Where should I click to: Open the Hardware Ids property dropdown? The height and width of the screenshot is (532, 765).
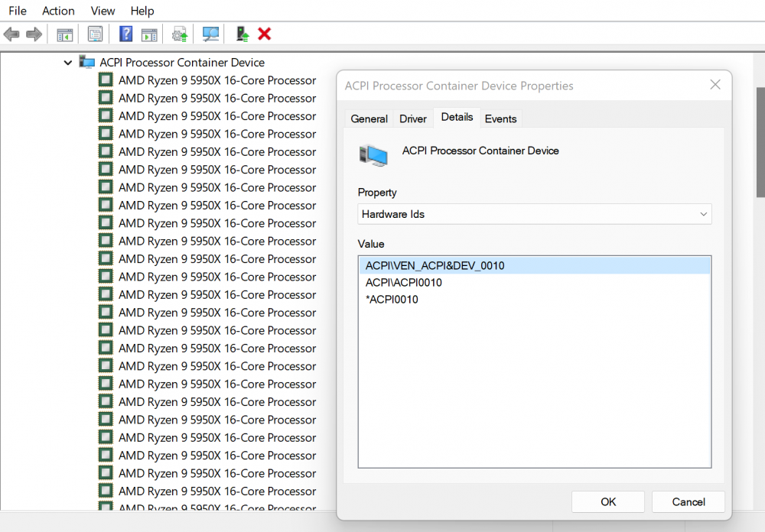(534, 214)
